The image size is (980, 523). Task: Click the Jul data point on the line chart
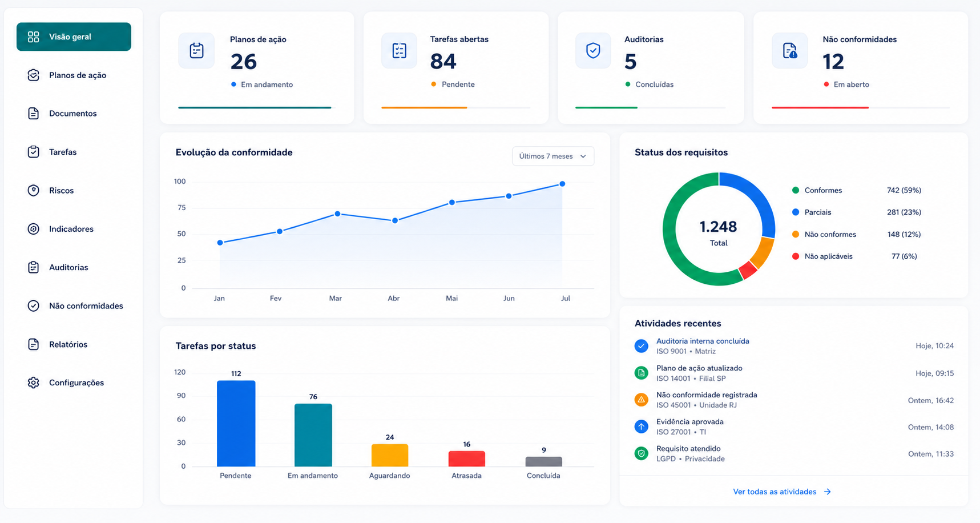coord(562,184)
